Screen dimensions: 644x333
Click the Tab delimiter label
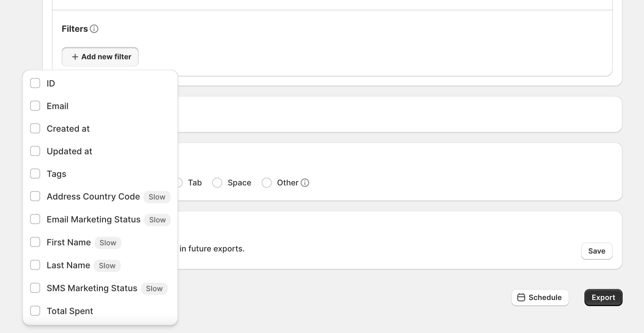coord(195,183)
